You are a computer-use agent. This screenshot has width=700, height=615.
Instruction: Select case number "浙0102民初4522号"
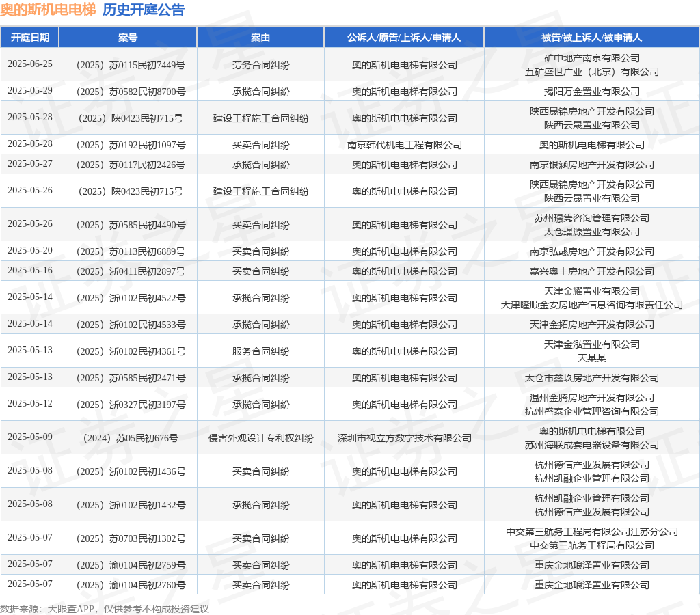148,298
